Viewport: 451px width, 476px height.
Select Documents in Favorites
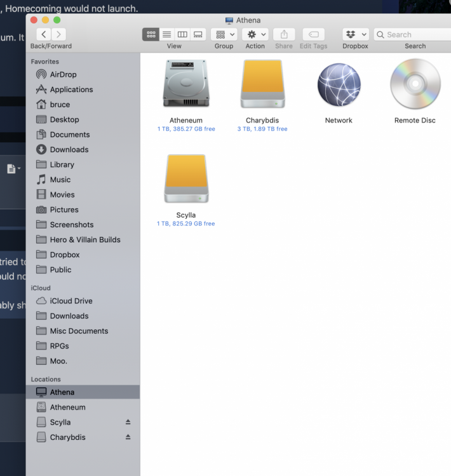(83, 135)
